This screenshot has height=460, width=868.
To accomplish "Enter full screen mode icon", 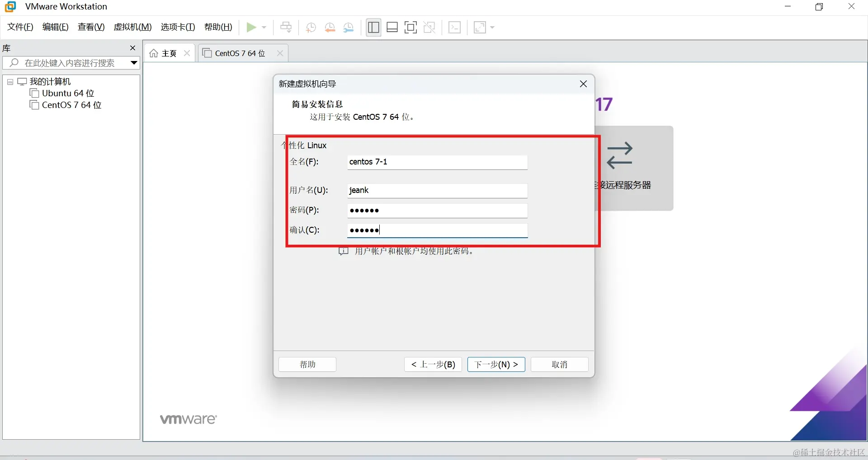I will 410,28.
